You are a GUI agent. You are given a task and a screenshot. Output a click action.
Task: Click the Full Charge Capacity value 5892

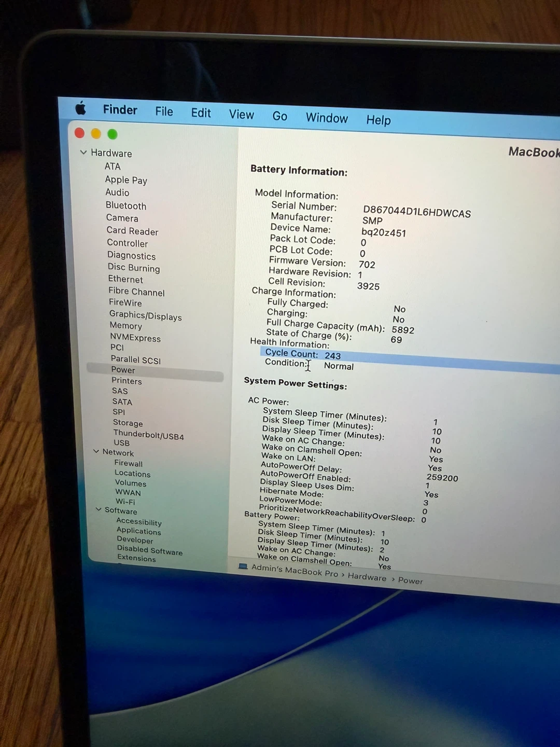tap(403, 330)
